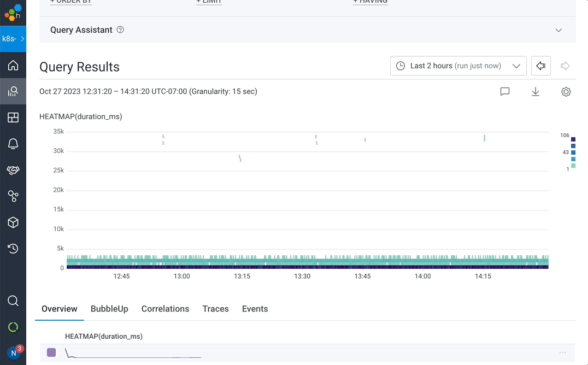The height and width of the screenshot is (365, 588).
Task: Add a comment to query results
Action: coord(505,92)
